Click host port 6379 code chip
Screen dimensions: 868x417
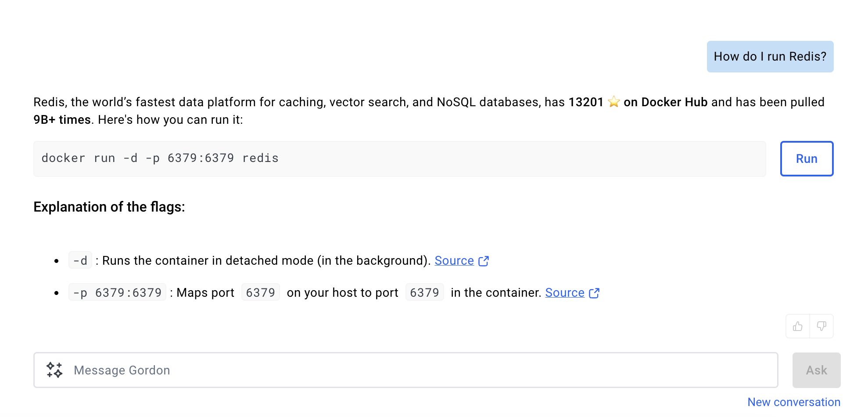point(260,293)
